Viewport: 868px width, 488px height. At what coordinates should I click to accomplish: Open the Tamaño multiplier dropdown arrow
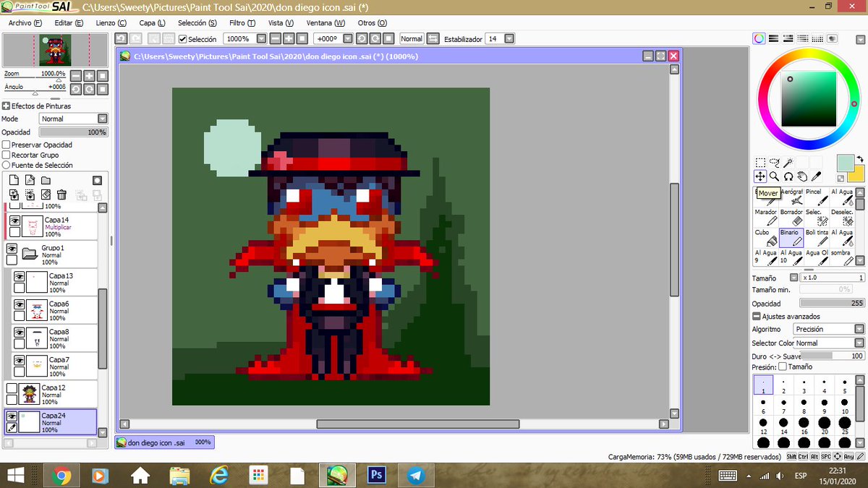793,278
